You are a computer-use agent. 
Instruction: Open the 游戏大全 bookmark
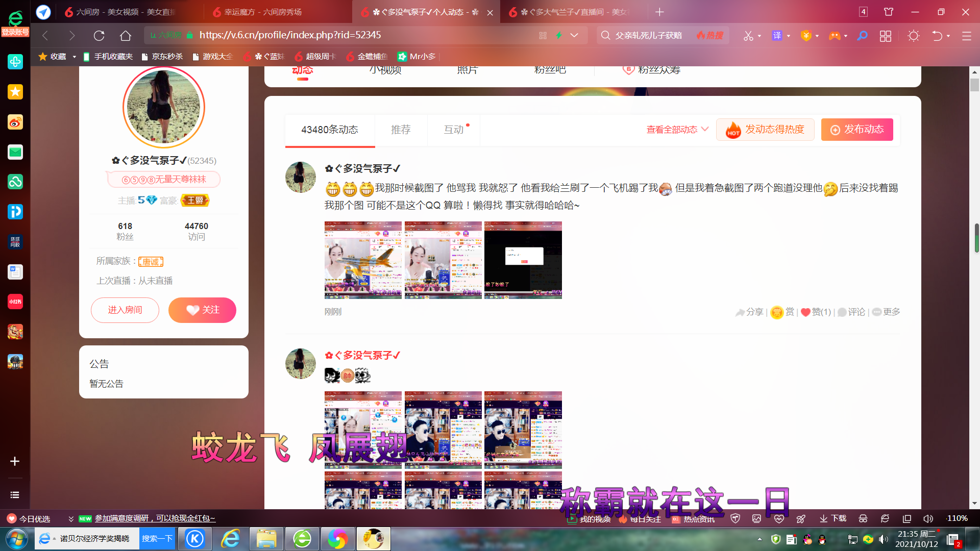pyautogui.click(x=213, y=57)
